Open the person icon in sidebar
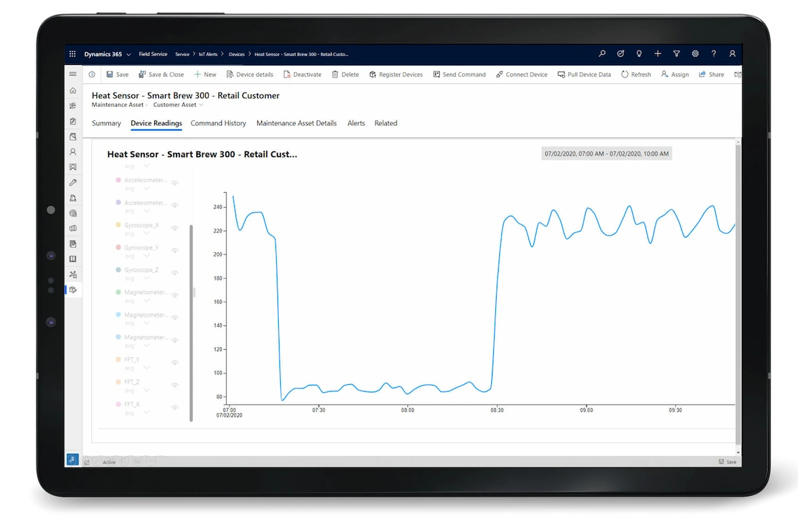The image size is (812, 531). [73, 152]
